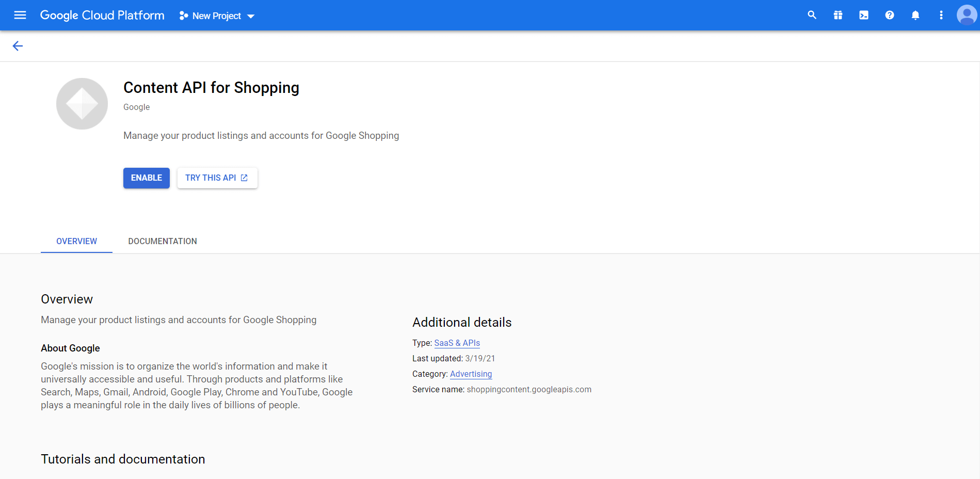This screenshot has width=980, height=479.
Task: Click the Last updated 3/19/21 text
Action: 454,358
